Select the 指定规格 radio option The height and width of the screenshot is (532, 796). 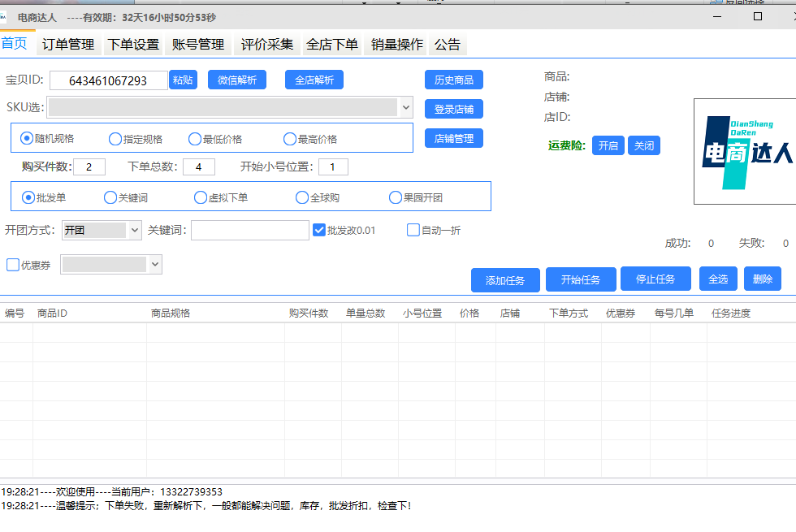115,138
